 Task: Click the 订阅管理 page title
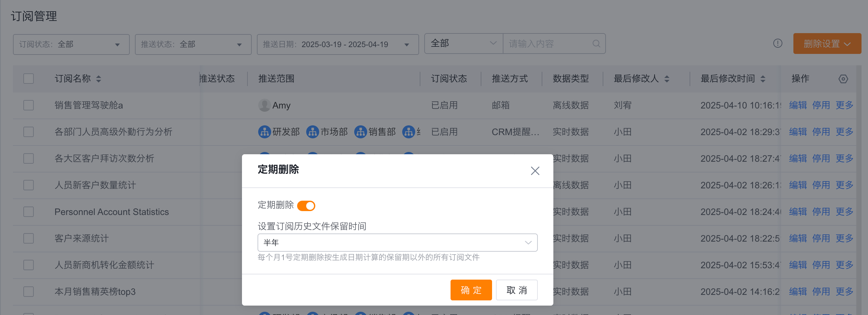[34, 16]
